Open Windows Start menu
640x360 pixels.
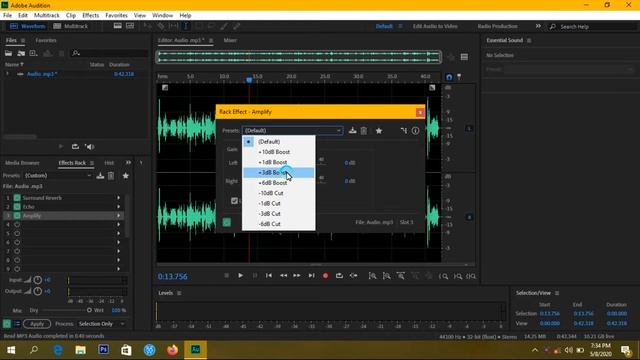11,350
